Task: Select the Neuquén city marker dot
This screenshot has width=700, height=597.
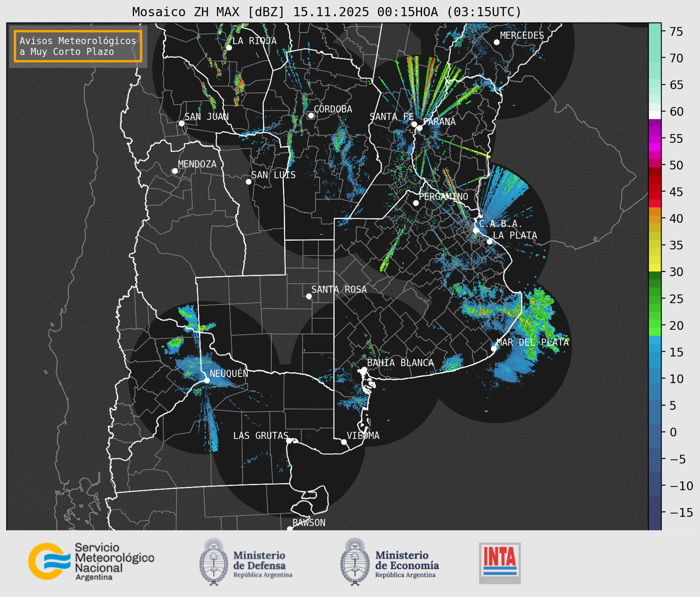Action: 207,380
